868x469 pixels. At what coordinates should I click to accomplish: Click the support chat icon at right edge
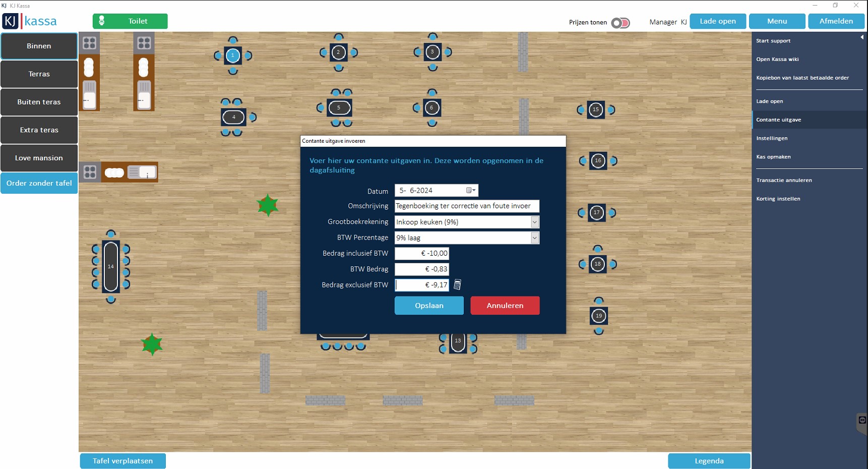(862, 421)
